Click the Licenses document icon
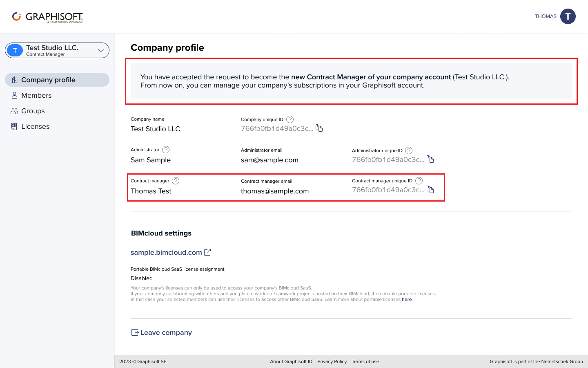The width and height of the screenshot is (588, 368). [14, 126]
